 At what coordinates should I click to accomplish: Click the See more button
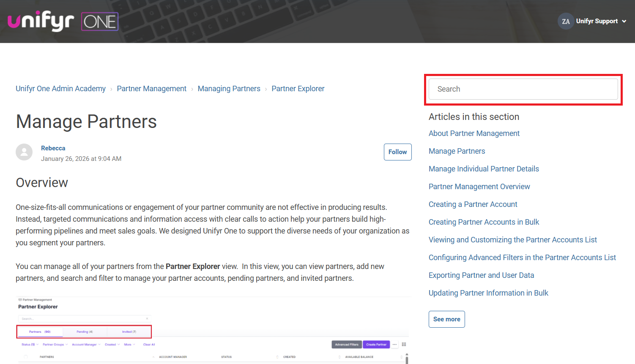(x=446, y=319)
